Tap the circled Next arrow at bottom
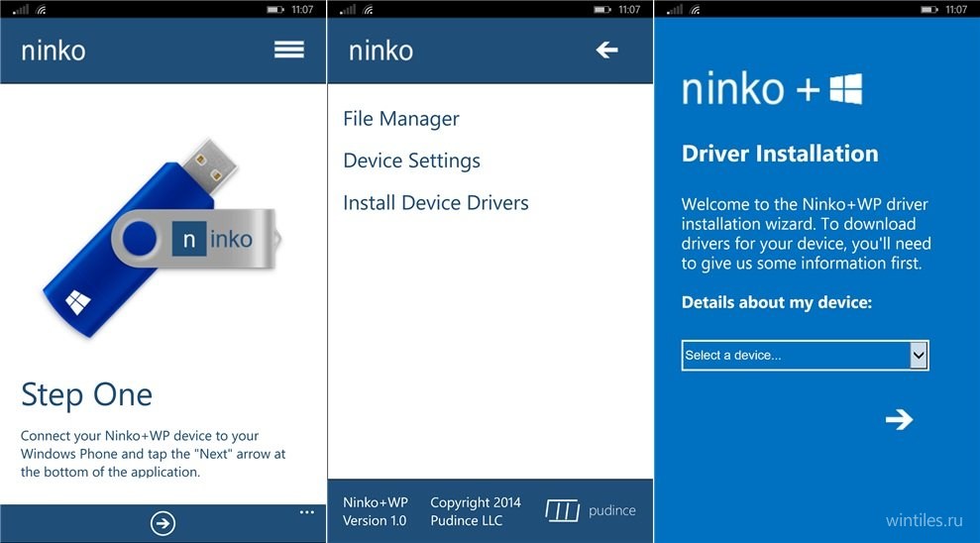 pos(163,523)
